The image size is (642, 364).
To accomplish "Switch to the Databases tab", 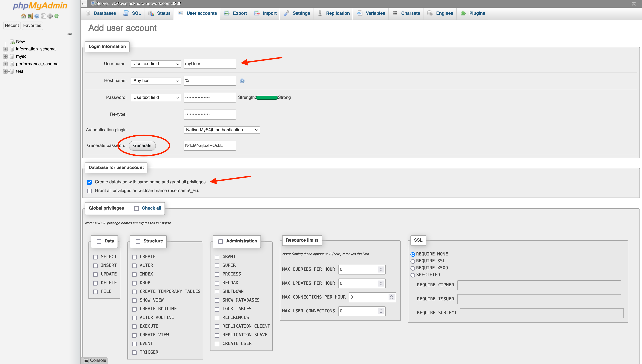I will coord(104,13).
